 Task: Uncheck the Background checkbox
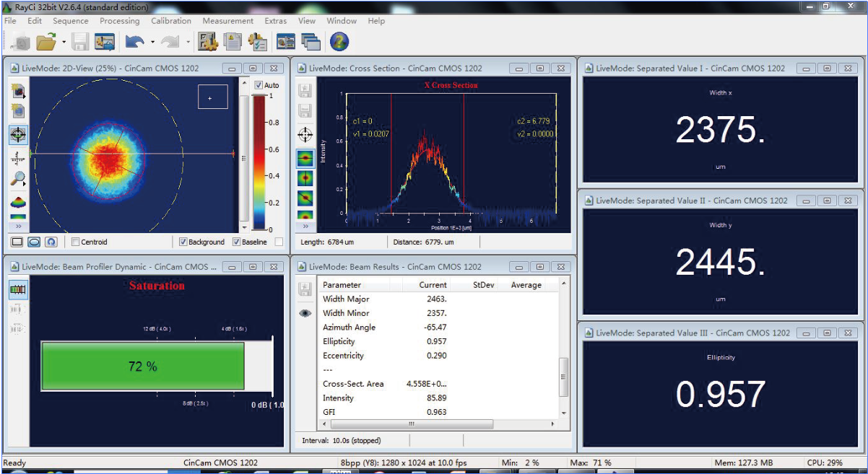click(x=183, y=242)
